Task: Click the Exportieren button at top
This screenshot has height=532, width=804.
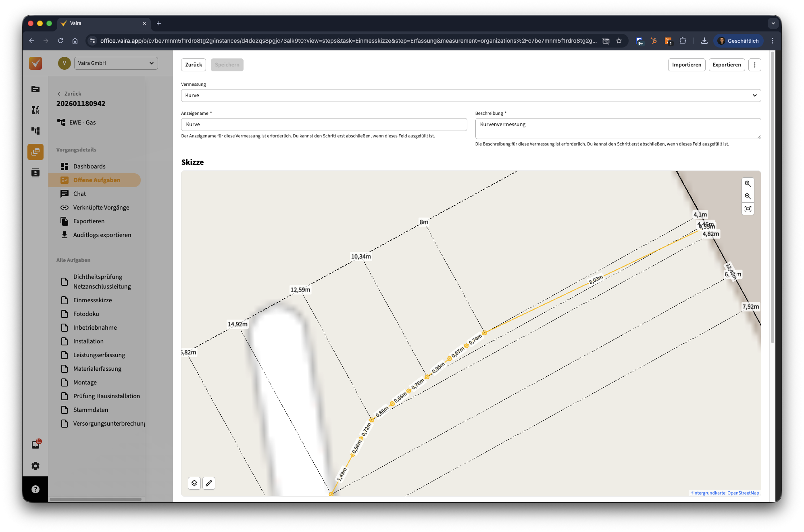Action: (x=726, y=65)
